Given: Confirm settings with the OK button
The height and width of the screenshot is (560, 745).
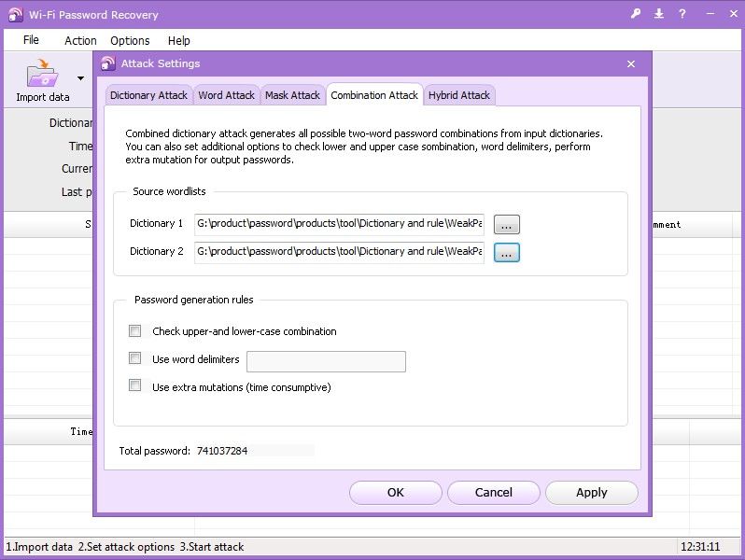Looking at the screenshot, I should 395,493.
